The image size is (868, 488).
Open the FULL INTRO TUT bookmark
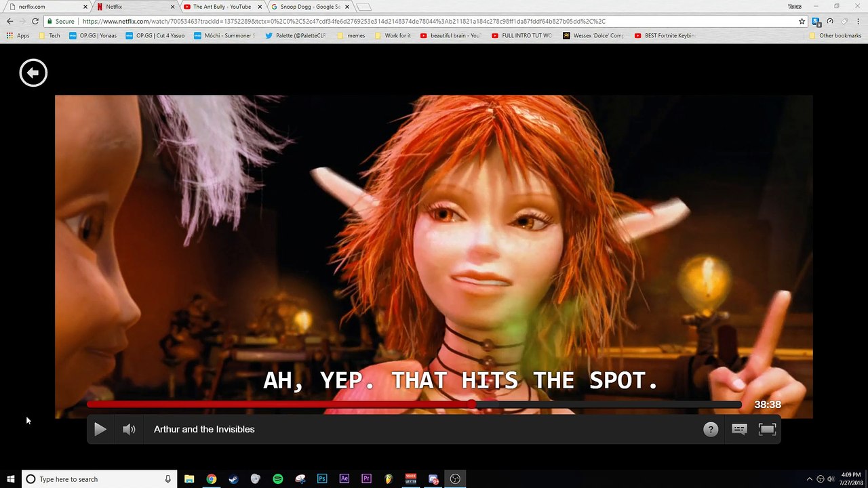[x=522, y=35]
